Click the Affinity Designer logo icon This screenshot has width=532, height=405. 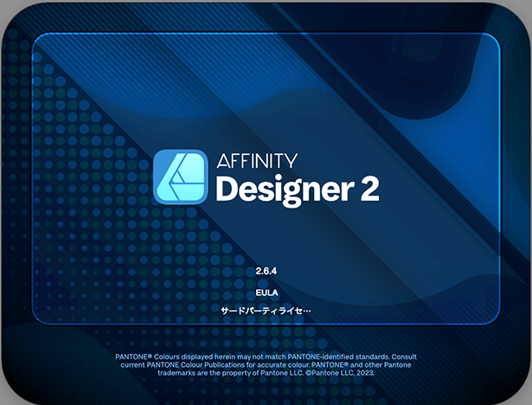[x=180, y=177]
